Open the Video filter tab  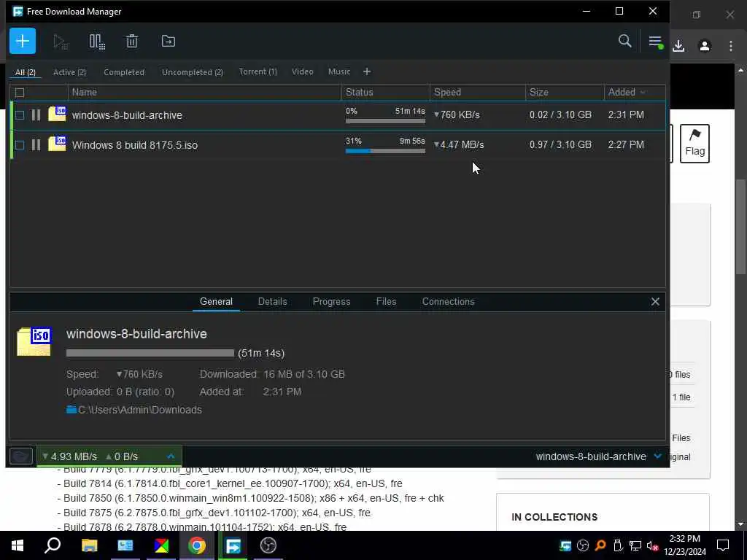303,71
